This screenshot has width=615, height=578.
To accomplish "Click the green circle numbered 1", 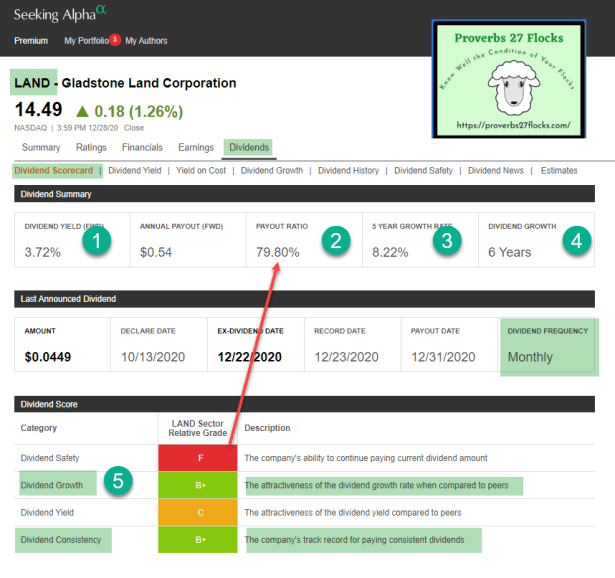I will click(97, 240).
